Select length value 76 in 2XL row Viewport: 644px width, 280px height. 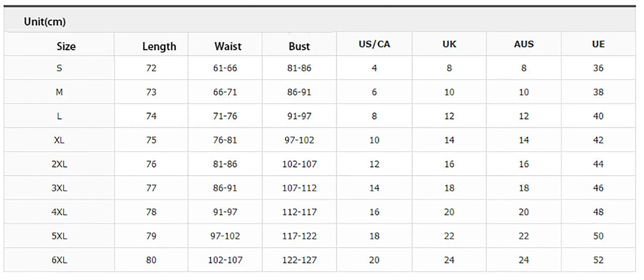[x=151, y=164]
